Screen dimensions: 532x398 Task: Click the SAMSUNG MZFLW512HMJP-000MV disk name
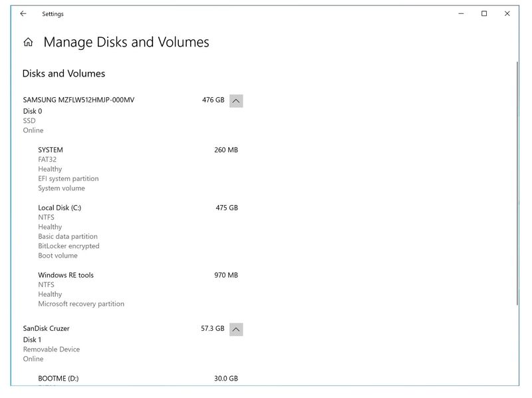pos(78,100)
